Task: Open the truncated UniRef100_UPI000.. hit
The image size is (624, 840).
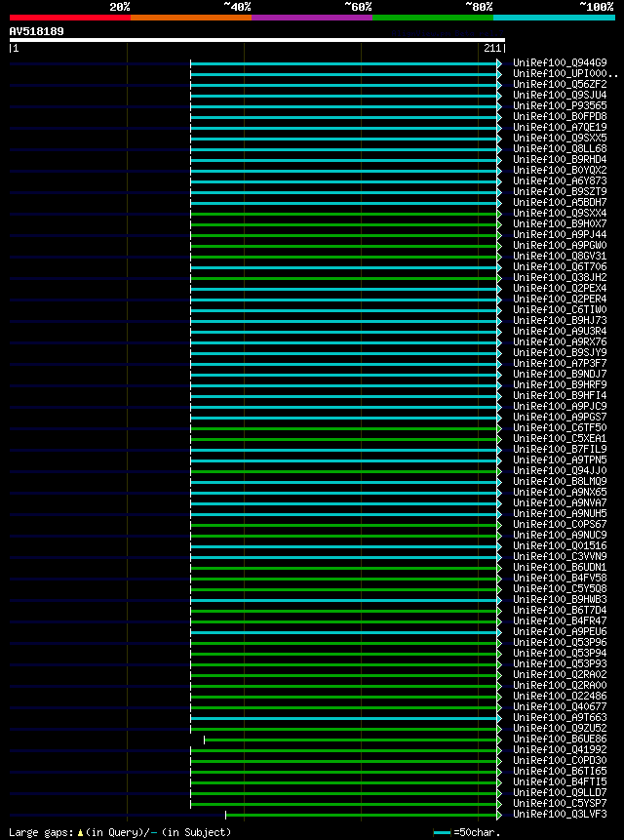Action: click(x=565, y=74)
